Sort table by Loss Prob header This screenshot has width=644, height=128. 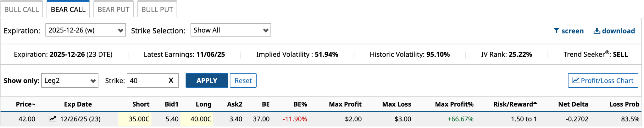click(624, 104)
